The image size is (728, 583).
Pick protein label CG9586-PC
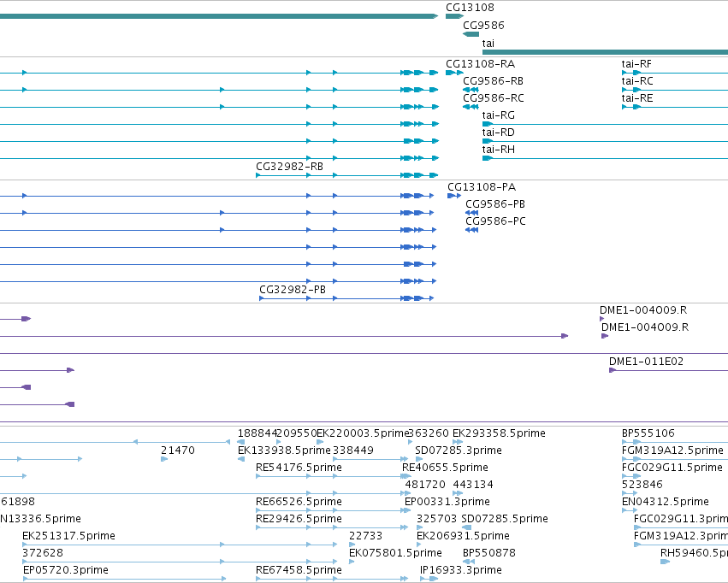[496, 221]
